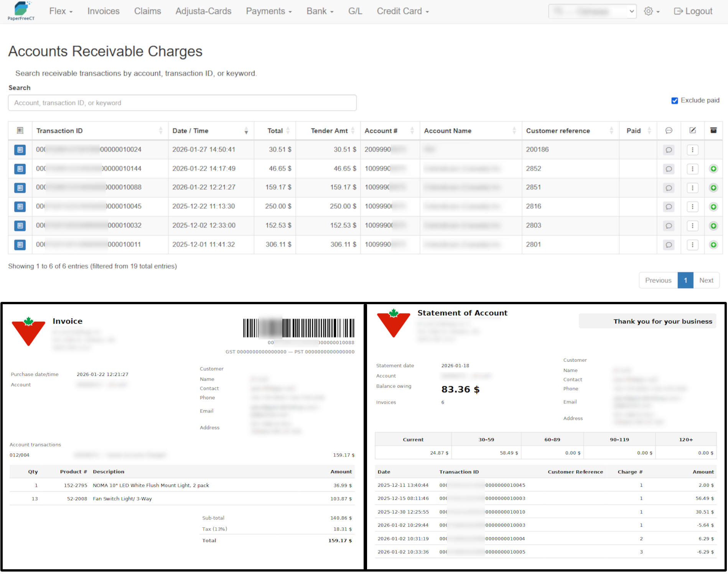Open three-dot actions menu for reference 2851

click(x=692, y=188)
